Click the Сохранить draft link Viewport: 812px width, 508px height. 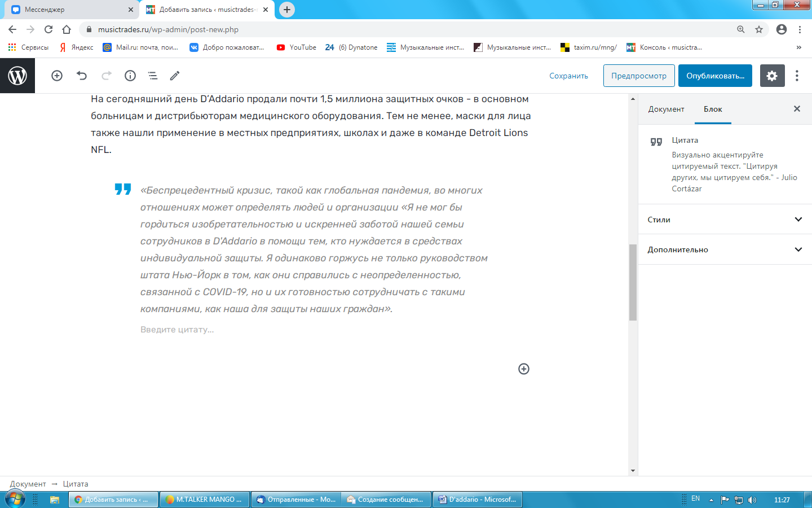coord(568,76)
